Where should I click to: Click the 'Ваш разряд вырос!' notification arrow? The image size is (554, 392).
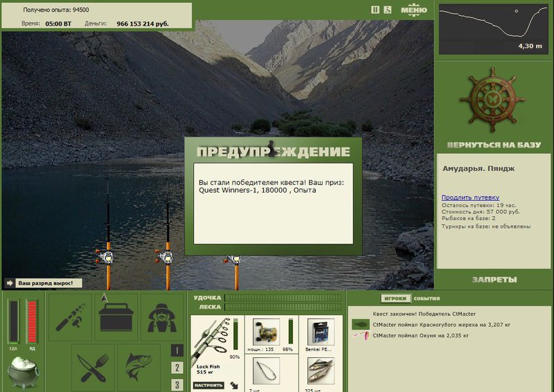coord(10,283)
